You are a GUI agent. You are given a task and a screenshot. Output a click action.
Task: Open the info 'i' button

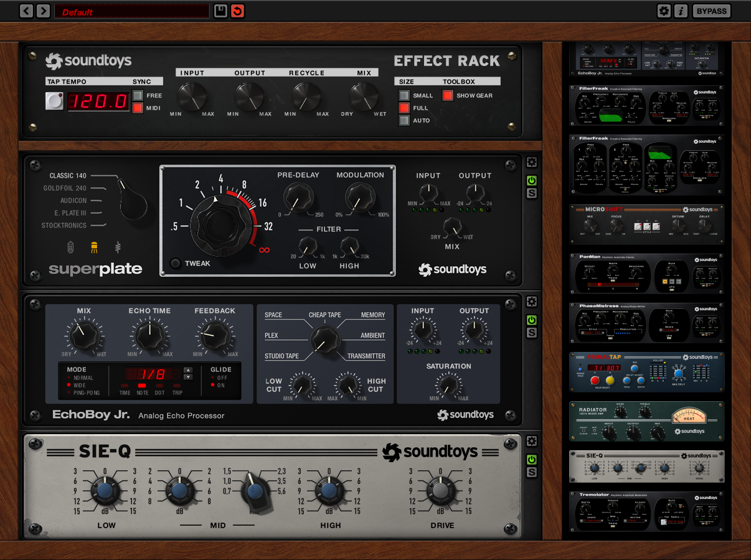681,11
